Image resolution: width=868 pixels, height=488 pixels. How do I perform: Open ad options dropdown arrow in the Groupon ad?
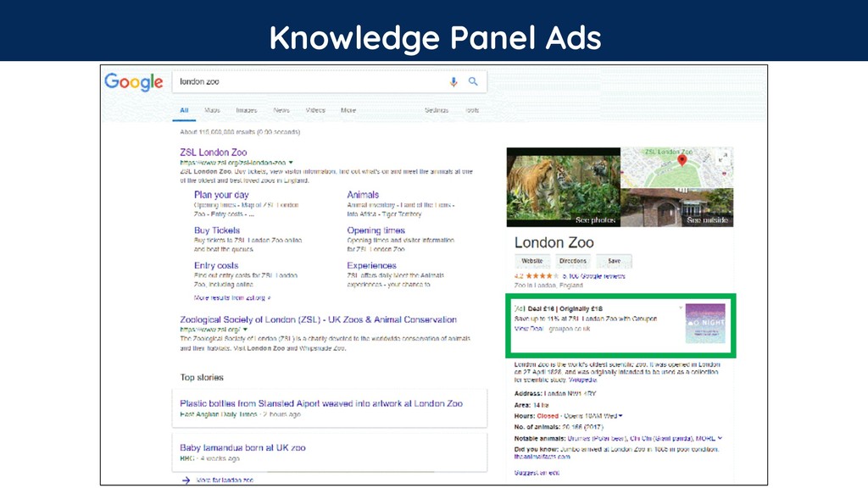(x=681, y=308)
